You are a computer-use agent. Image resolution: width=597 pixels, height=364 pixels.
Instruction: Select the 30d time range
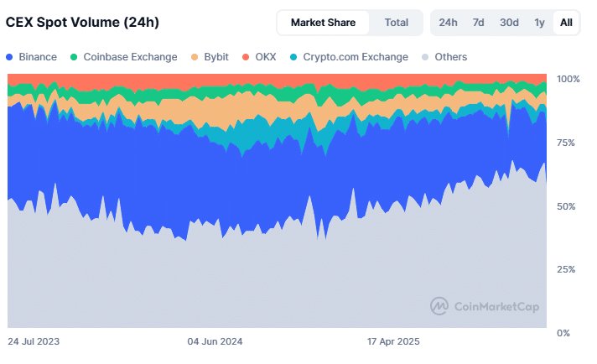tap(509, 23)
